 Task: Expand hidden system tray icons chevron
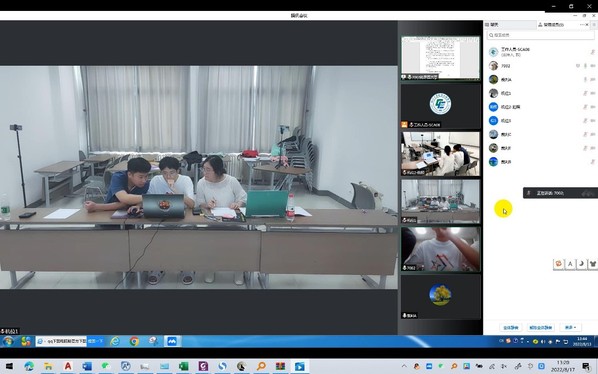click(x=404, y=366)
